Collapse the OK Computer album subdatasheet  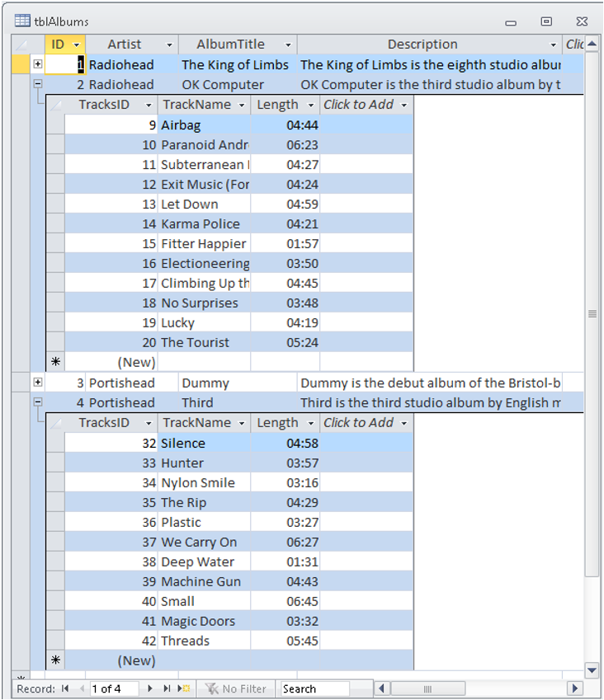click(x=38, y=83)
